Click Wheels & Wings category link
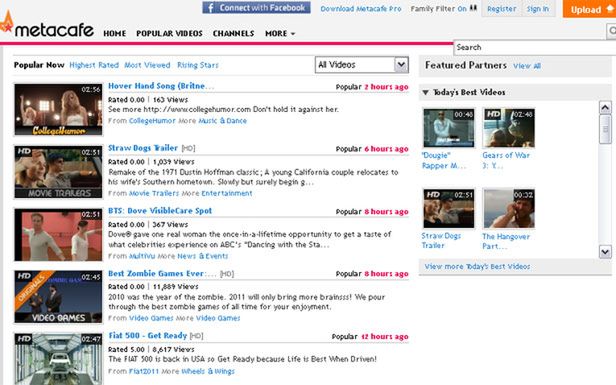The height and width of the screenshot is (385, 616). pos(208,371)
